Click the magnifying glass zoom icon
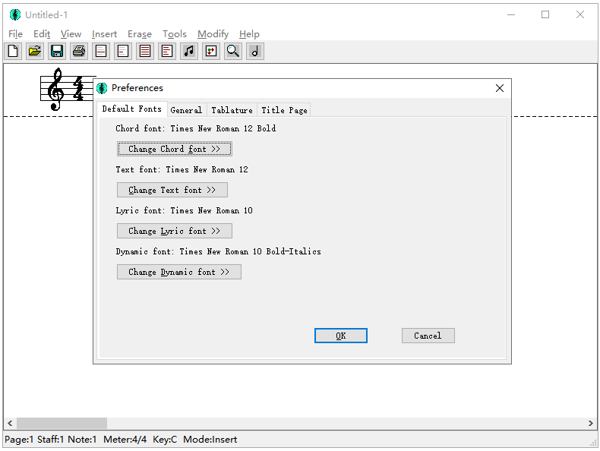Viewport: 600px width, 451px height. [x=233, y=51]
